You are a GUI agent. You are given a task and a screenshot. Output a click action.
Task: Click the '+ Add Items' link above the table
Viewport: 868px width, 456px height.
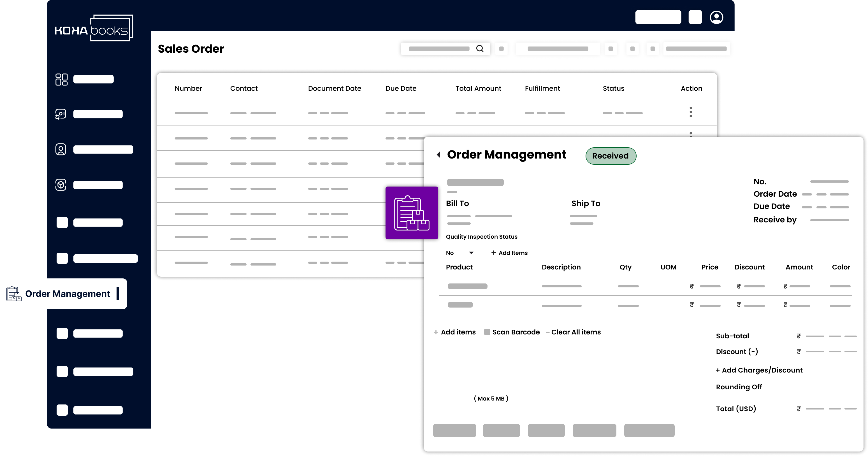click(509, 253)
